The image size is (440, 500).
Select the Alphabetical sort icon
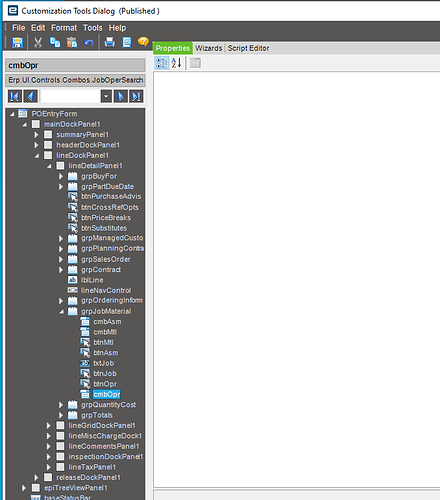point(176,63)
